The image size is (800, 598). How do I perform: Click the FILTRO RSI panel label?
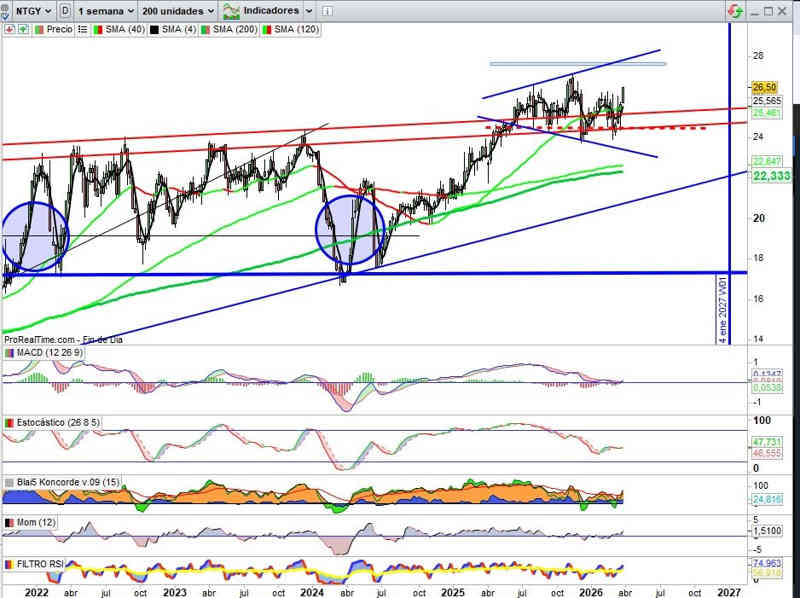click(41, 564)
